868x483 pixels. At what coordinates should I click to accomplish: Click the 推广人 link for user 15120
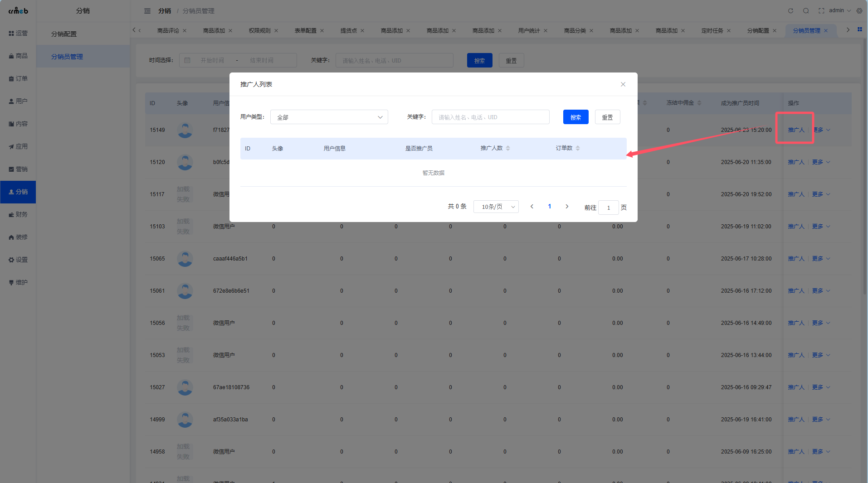pos(796,162)
